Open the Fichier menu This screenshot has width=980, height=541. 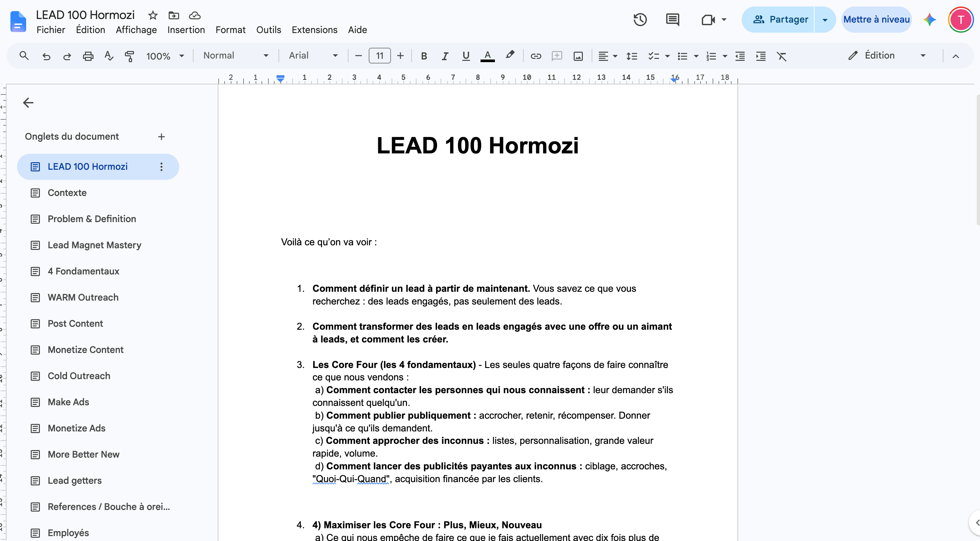tap(51, 30)
